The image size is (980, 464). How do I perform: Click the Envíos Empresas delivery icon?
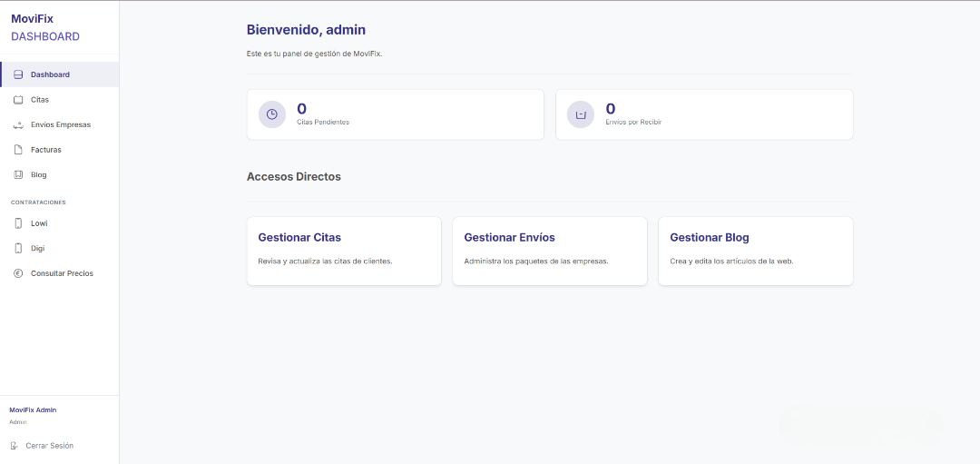[x=18, y=124]
